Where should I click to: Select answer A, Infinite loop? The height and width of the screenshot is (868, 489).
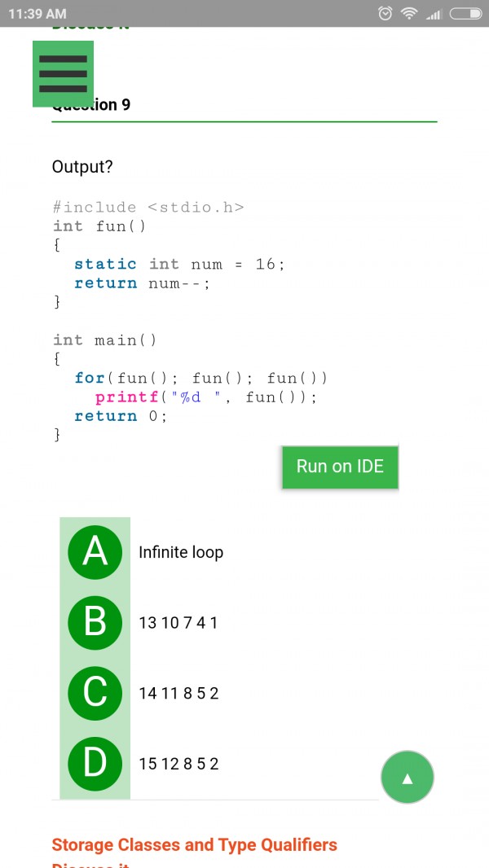(181, 552)
